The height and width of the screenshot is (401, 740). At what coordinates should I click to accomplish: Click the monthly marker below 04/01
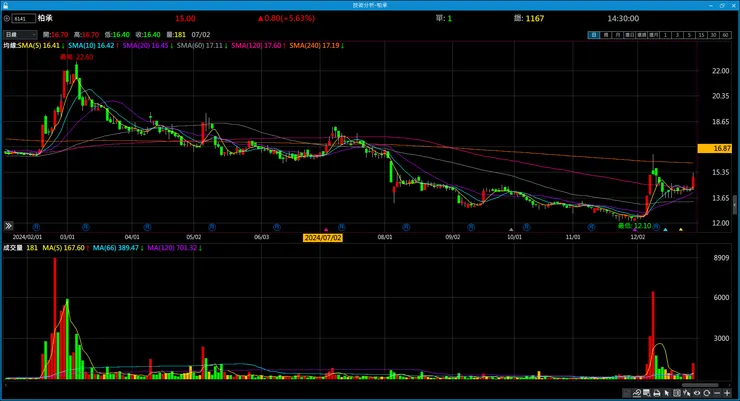coord(147,227)
